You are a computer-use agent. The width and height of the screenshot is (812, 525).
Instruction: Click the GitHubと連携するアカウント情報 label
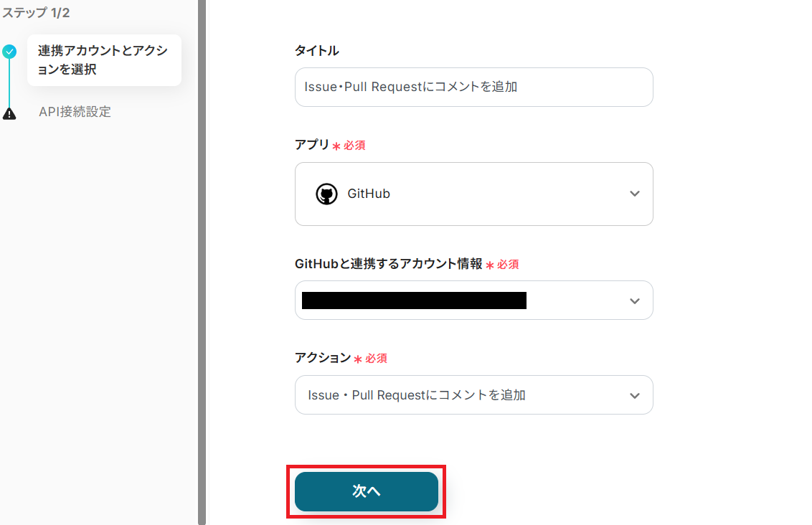(x=388, y=264)
